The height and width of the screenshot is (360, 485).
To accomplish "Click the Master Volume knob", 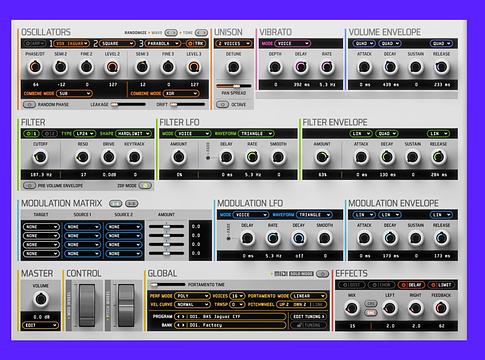I will point(41,299).
